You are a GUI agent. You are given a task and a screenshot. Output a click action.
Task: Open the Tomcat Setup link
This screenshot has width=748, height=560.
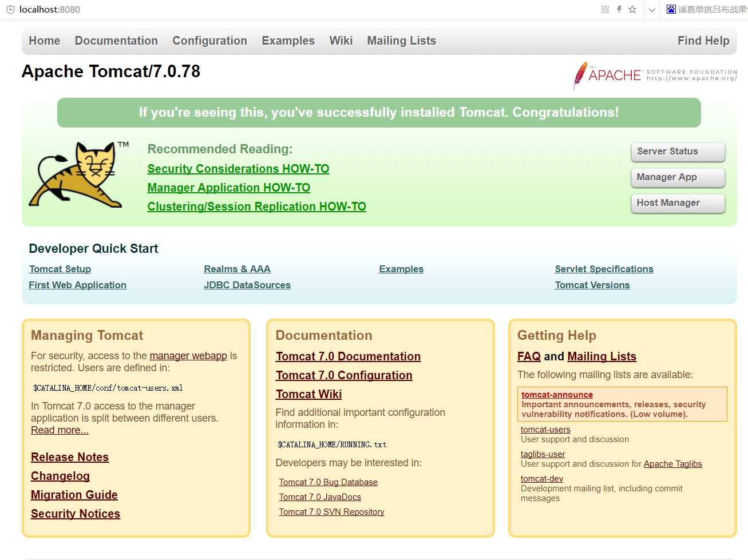point(60,269)
